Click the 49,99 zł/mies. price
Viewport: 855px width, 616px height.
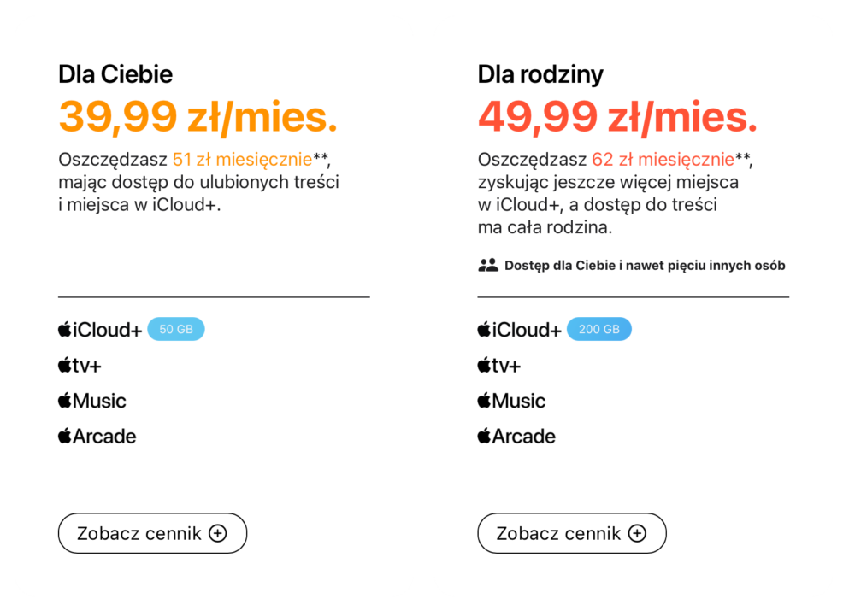617,116
